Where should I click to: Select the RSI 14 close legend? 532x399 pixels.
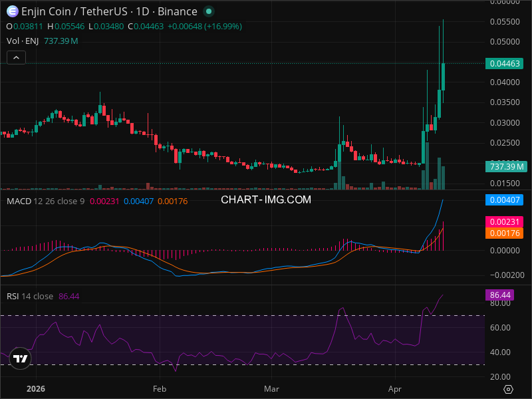pos(30,296)
